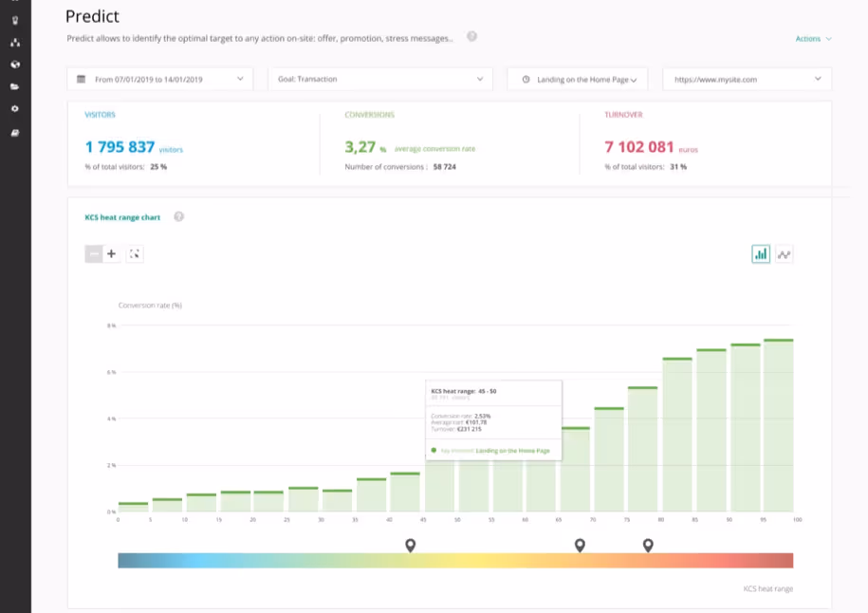Click the green key moment indicator in tooltip
868x613 pixels.
[435, 450]
